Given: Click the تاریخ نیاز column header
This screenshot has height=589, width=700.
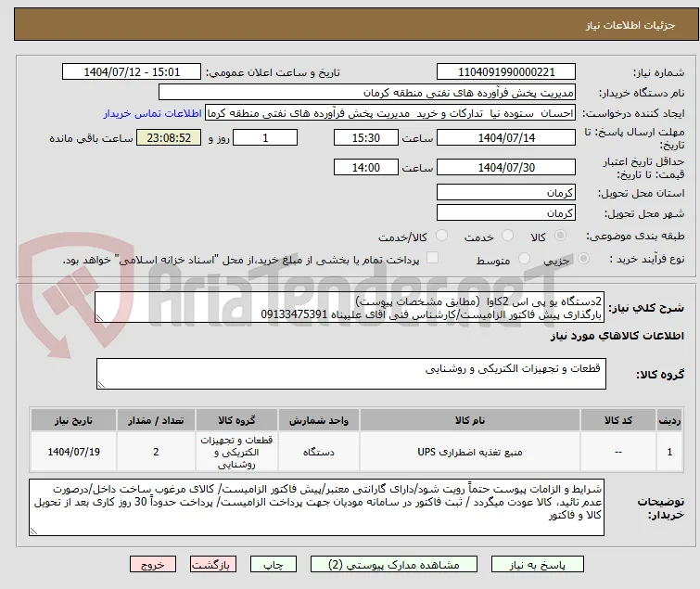Looking at the screenshot, I should tap(73, 420).
